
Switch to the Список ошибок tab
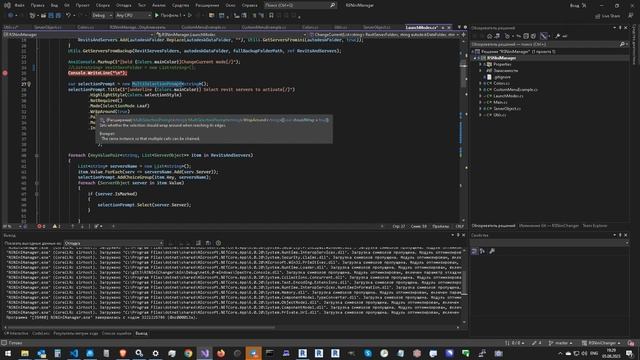[116, 333]
